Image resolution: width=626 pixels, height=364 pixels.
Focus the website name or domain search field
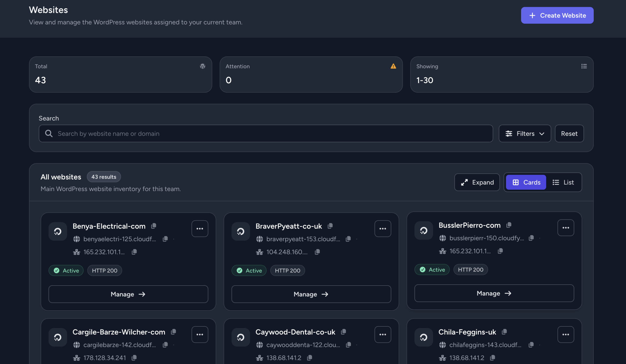[266, 133]
